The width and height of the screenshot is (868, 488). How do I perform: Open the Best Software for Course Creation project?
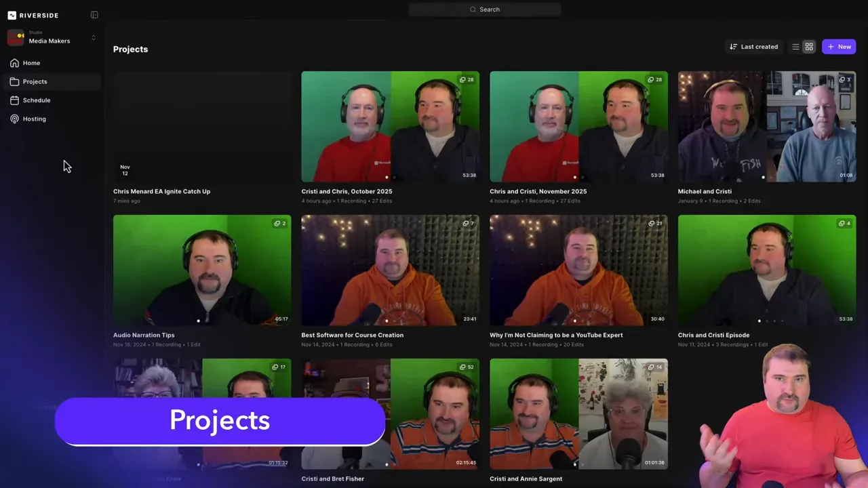coord(390,270)
